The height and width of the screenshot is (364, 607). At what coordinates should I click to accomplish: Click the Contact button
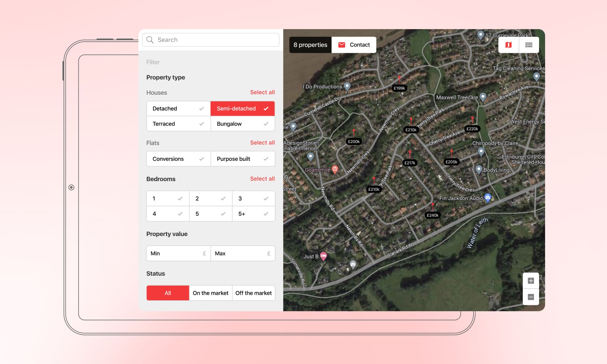point(354,45)
